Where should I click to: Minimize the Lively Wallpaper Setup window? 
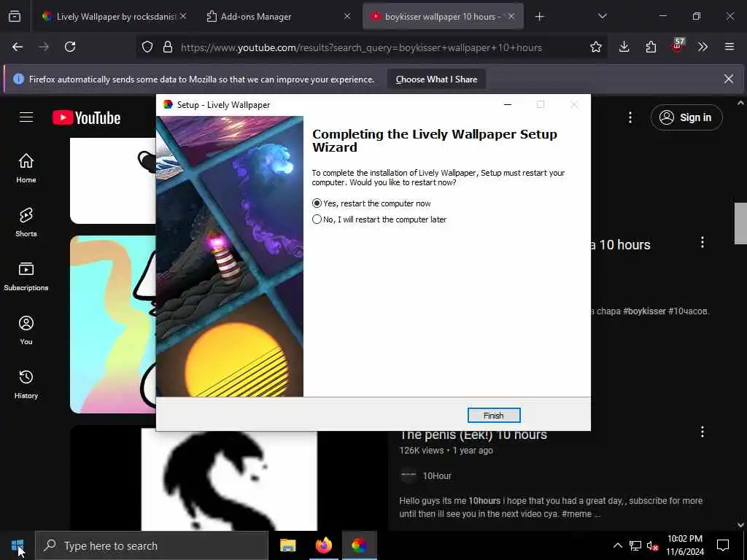click(x=508, y=105)
